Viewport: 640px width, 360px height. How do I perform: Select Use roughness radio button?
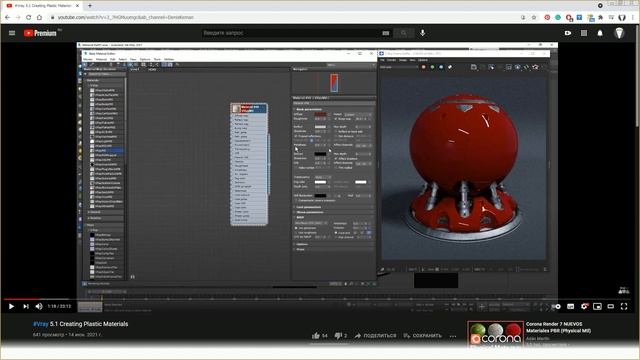296,233
